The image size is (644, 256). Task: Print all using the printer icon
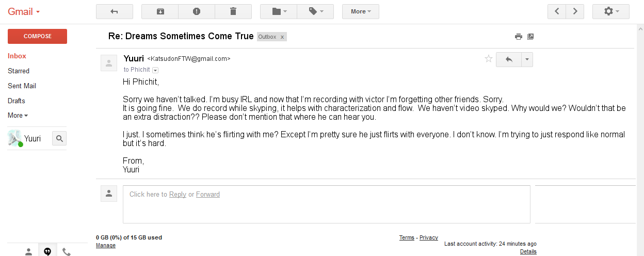[519, 37]
